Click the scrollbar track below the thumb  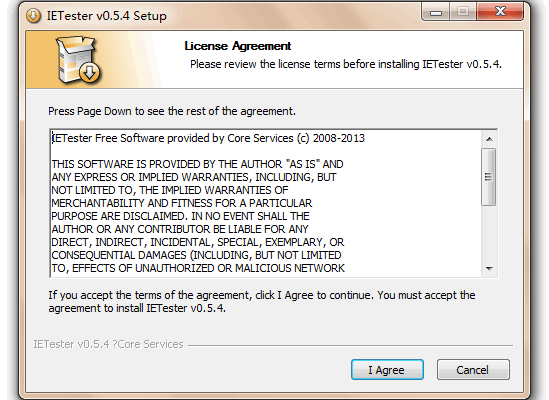489,233
